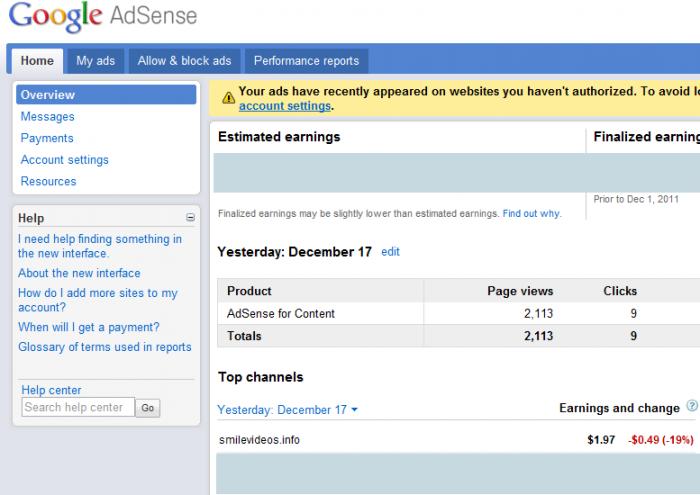
Task: Collapse the Help panel minus icon
Action: 190,217
